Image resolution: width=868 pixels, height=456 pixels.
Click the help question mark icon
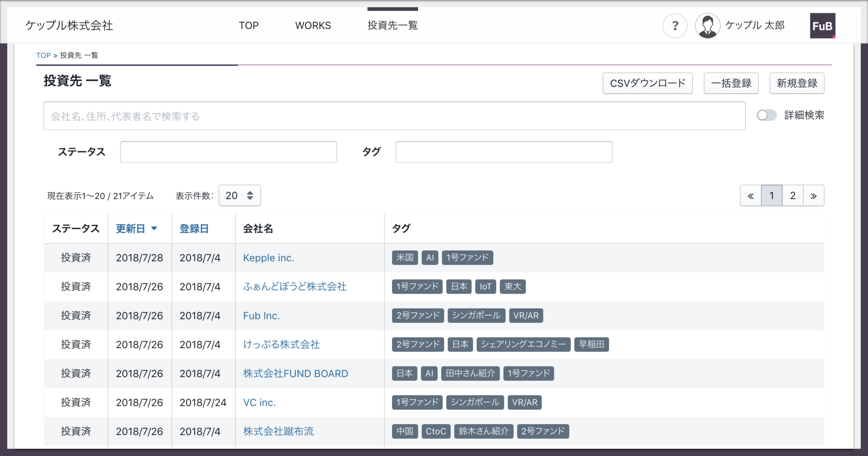(x=675, y=26)
